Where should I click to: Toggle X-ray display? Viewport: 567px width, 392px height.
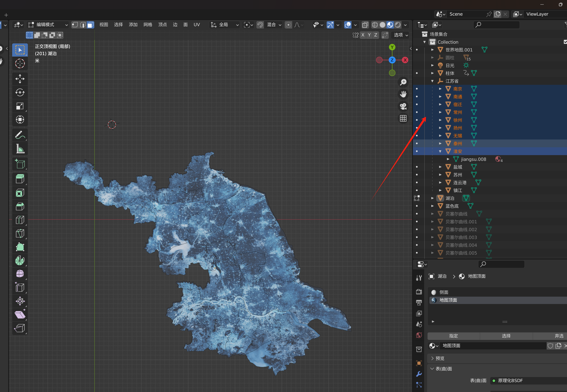click(365, 25)
